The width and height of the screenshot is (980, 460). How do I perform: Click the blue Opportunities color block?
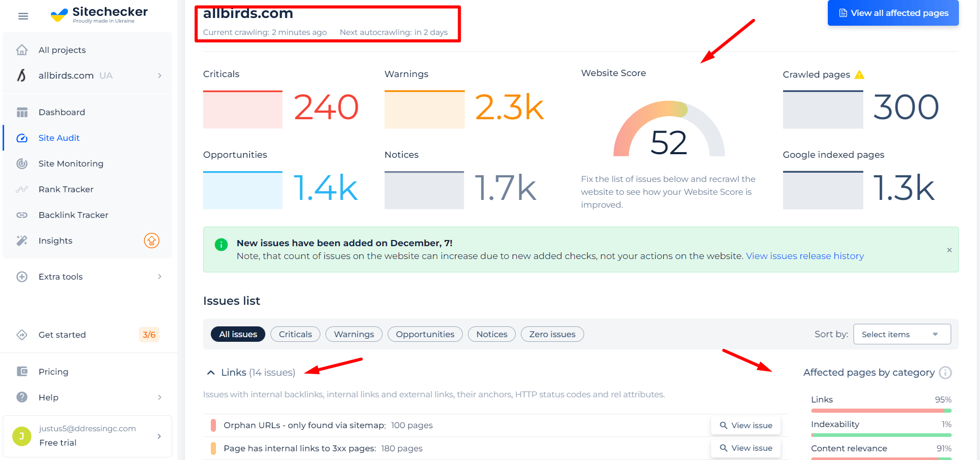[x=243, y=190]
